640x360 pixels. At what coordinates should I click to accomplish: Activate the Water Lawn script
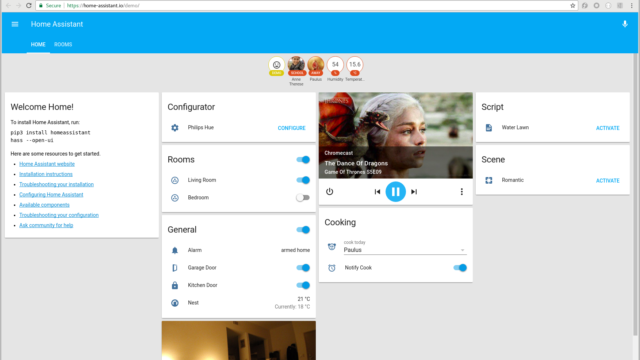click(607, 128)
